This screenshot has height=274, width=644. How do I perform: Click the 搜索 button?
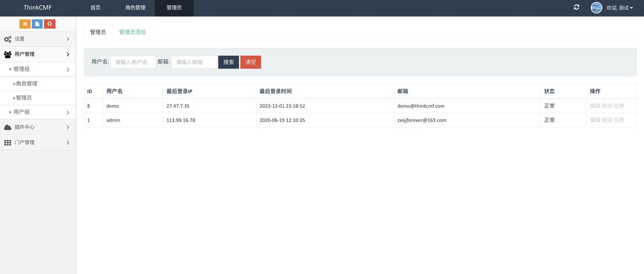pos(228,62)
